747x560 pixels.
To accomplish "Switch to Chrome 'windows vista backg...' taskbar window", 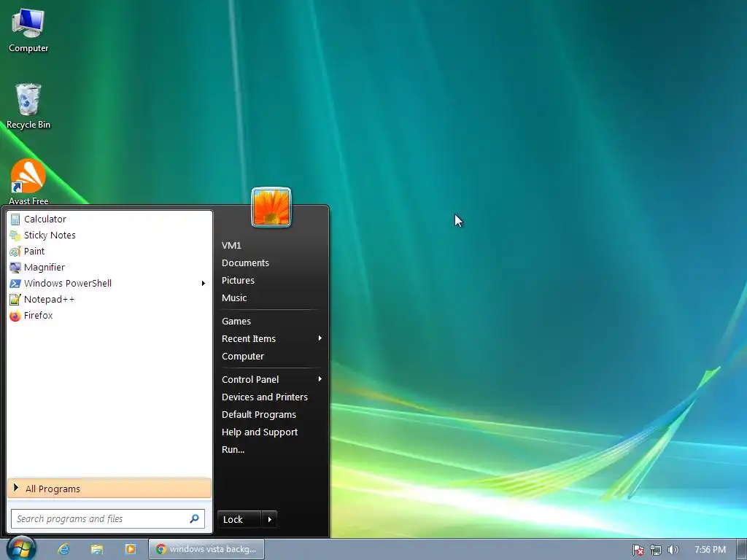I will [206, 549].
